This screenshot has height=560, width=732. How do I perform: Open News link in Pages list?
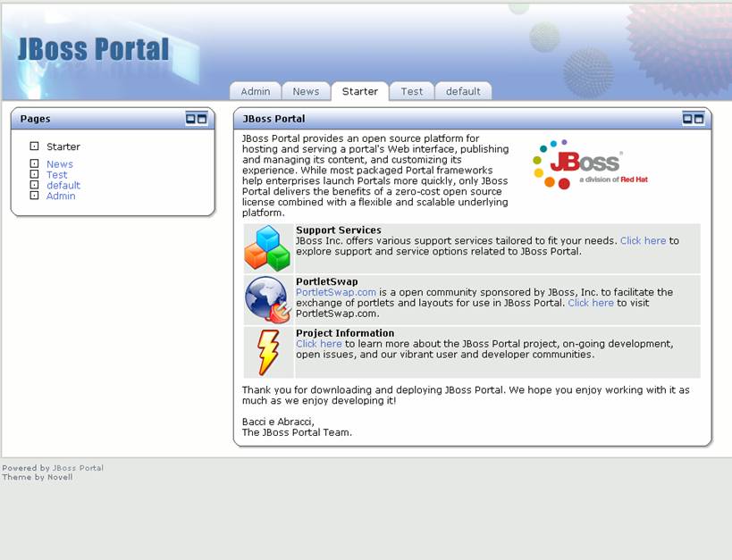pos(60,164)
